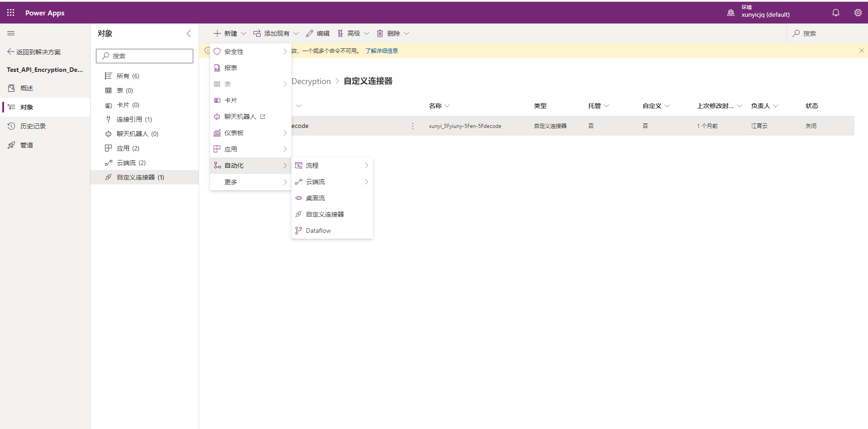Click the environment globe icon
Screen dimensions: 868x429
(x=730, y=13)
